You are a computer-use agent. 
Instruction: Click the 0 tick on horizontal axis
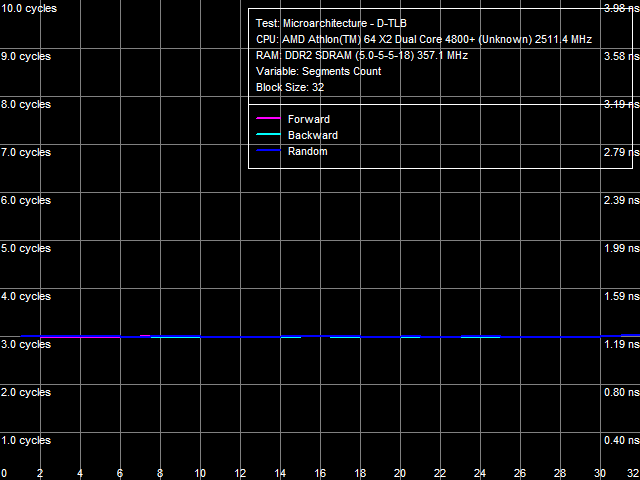pos(4,473)
